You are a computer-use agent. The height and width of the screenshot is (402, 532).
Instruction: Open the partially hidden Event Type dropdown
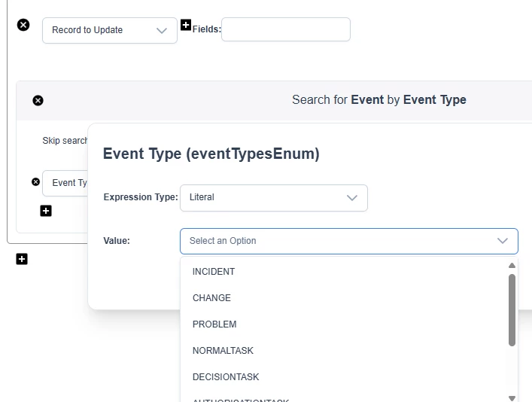tap(68, 183)
